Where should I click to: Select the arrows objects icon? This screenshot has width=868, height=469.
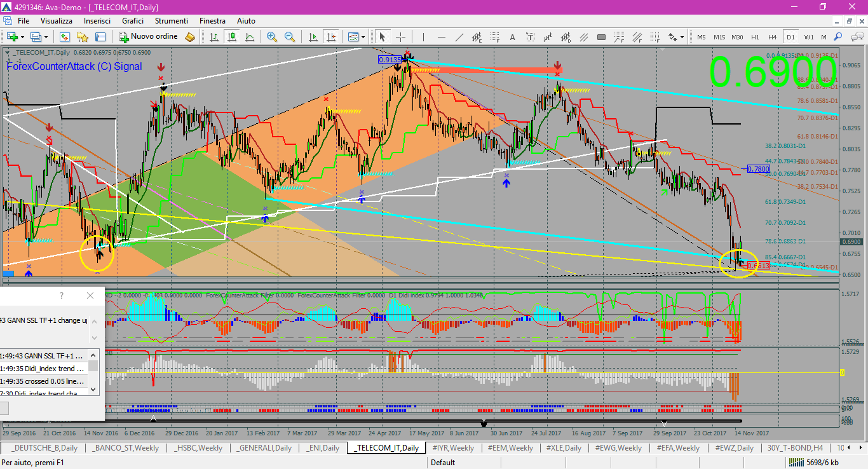tap(673, 37)
